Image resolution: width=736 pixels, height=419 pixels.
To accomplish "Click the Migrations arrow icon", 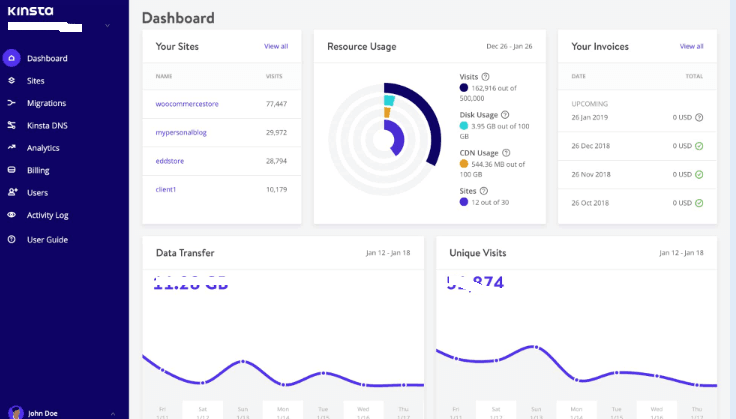I will [x=11, y=103].
